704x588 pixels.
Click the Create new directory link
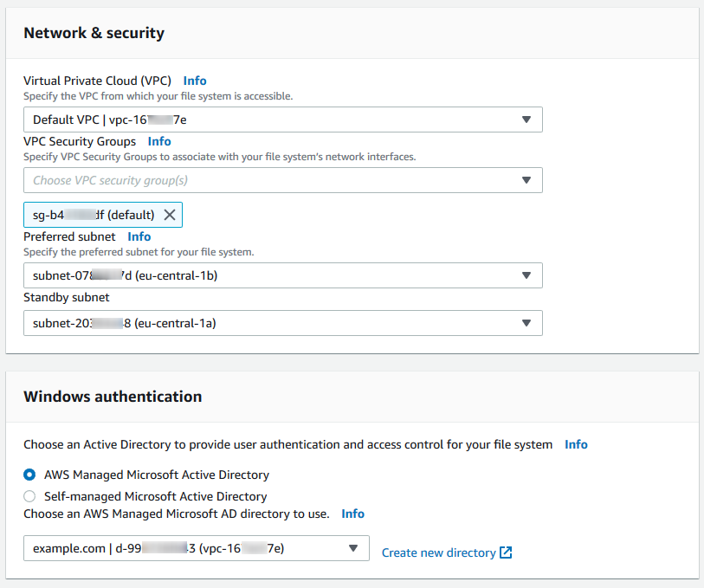click(x=438, y=552)
